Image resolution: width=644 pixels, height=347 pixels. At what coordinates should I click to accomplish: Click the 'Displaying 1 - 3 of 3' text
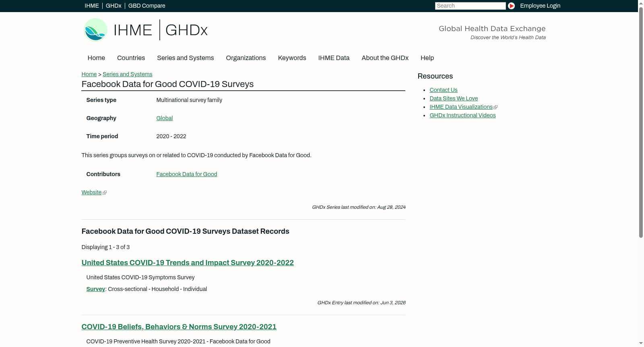(x=105, y=247)
